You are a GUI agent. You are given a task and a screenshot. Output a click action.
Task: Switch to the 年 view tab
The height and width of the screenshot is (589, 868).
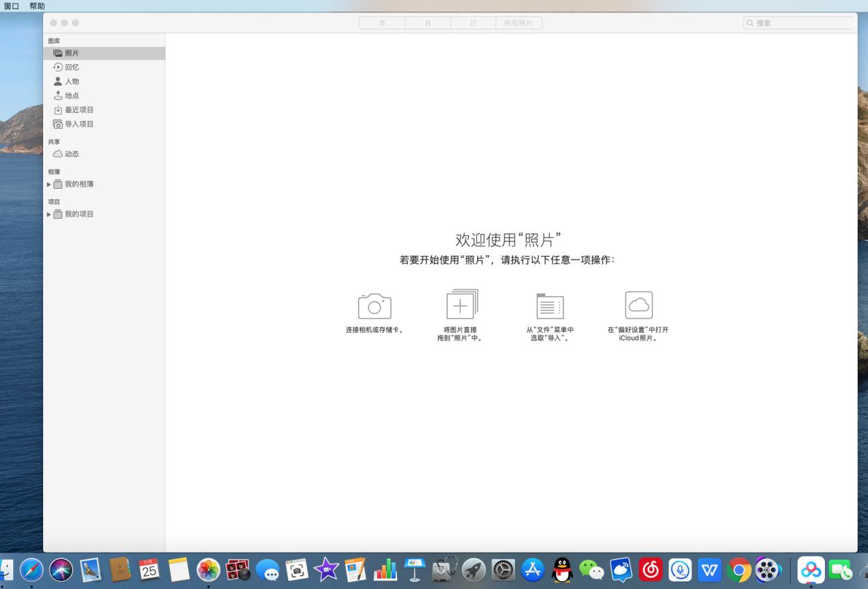tap(381, 23)
